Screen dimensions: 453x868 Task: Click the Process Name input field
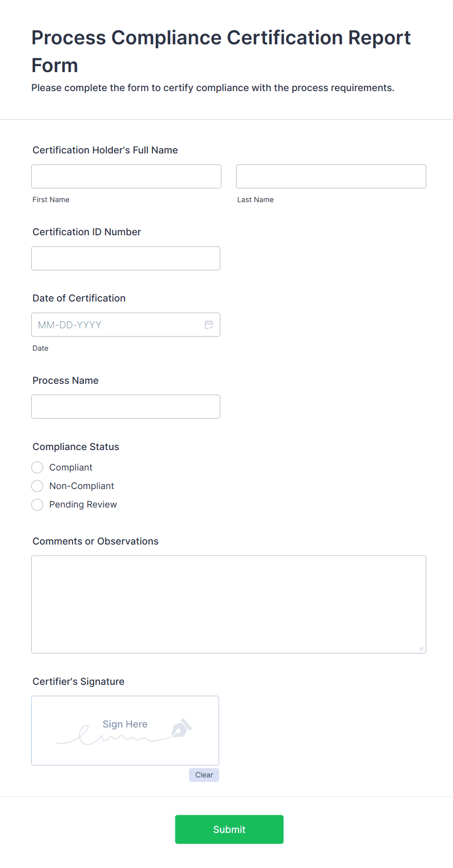126,406
